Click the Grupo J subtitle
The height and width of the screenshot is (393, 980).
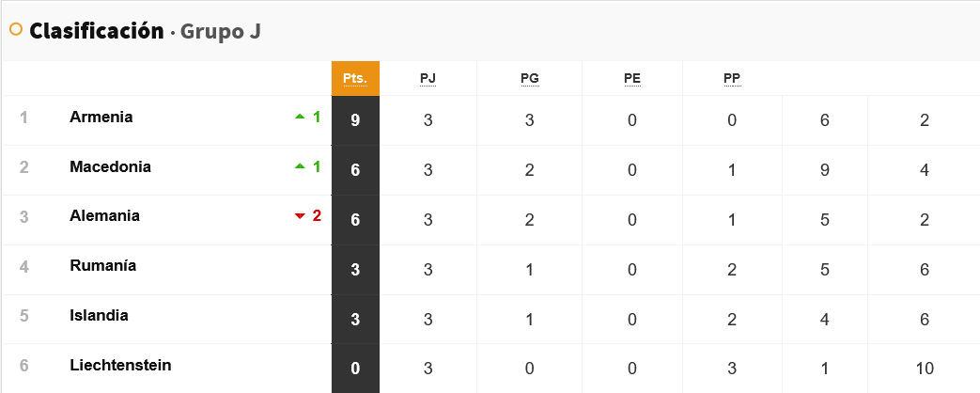click(x=220, y=32)
